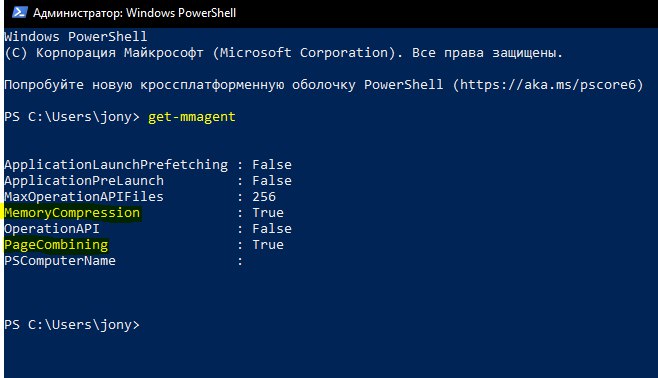Click the ApplicationLaunchPrefetching property name
Image resolution: width=658 pixels, height=378 pixels.
(116, 164)
